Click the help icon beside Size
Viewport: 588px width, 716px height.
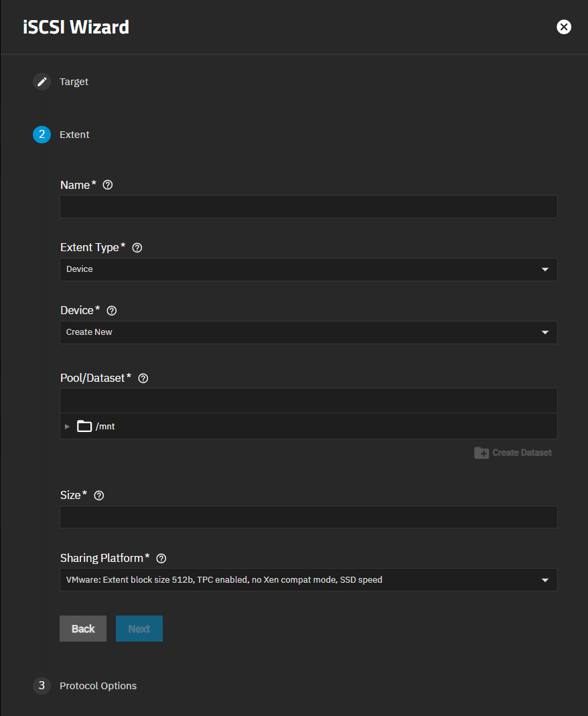pyautogui.click(x=98, y=495)
